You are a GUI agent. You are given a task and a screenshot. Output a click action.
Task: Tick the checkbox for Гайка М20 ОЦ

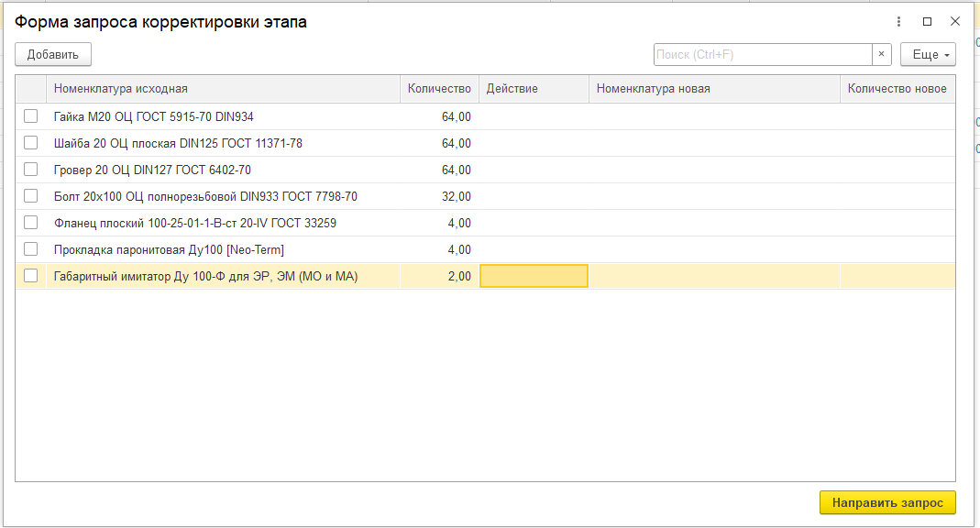30,116
